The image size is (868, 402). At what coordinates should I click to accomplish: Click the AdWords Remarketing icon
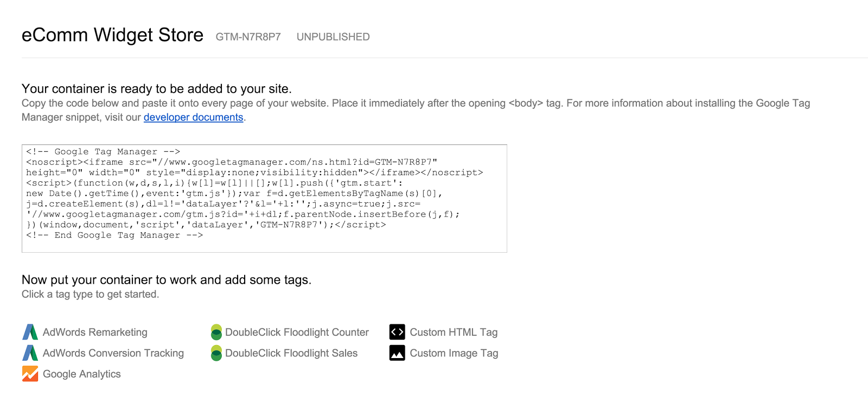point(30,332)
